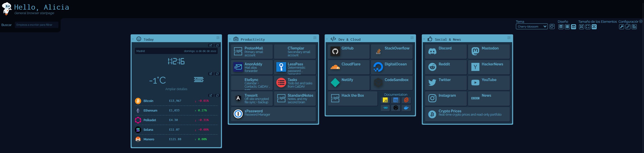Screen dimensions: 644x153
Task: Collapse the Productivity section
Action: pyautogui.click(x=230, y=39)
